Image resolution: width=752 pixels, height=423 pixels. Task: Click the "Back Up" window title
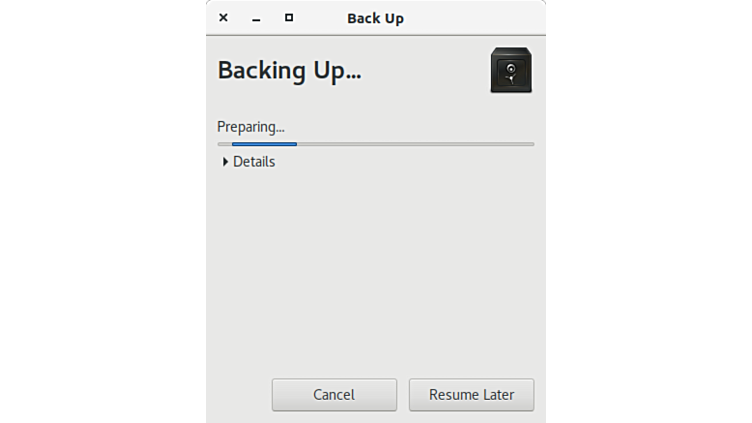point(375,18)
